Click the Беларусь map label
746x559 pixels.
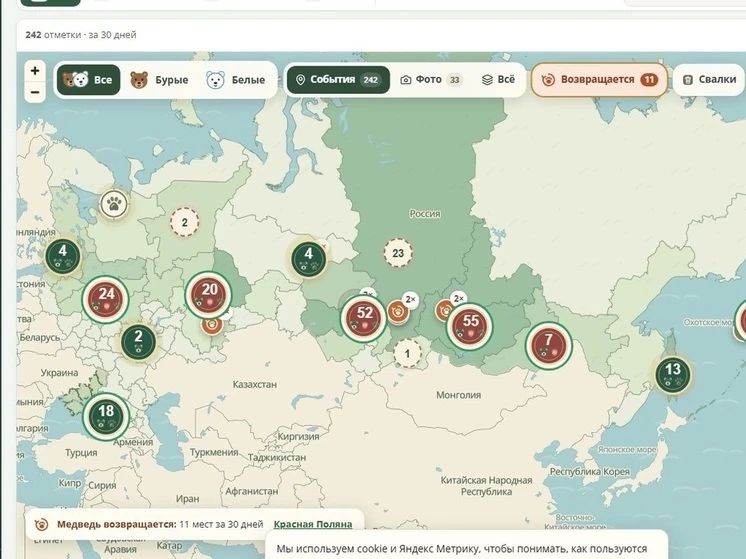(x=40, y=338)
